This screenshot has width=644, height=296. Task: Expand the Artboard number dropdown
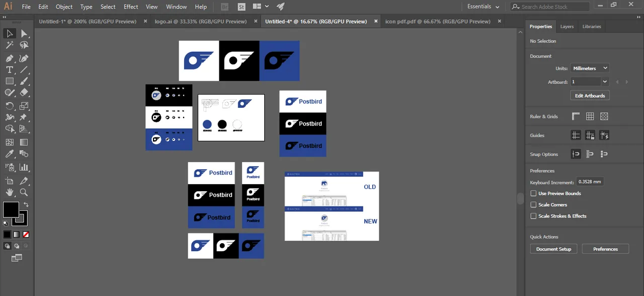pyautogui.click(x=605, y=82)
